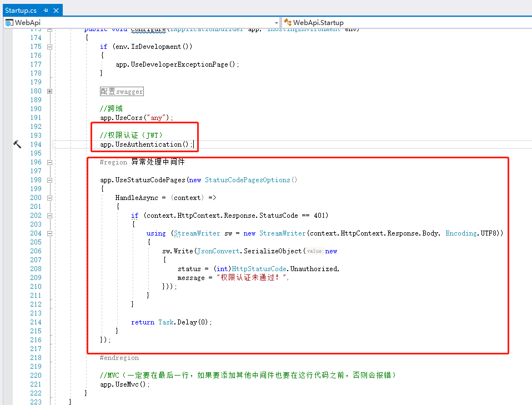Click the quick actions screwdriver icon
The height and width of the screenshot is (405, 532).
point(17,144)
